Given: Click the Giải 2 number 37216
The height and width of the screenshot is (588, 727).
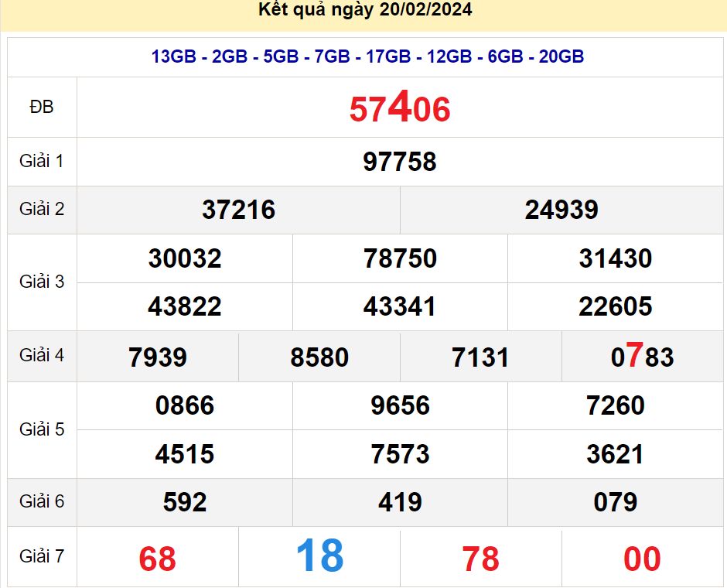Looking at the screenshot, I should coord(238,210).
